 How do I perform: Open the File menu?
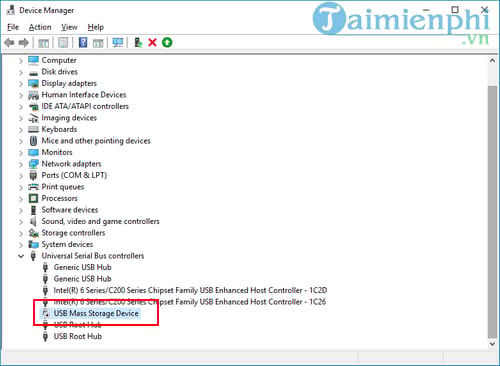point(13,27)
